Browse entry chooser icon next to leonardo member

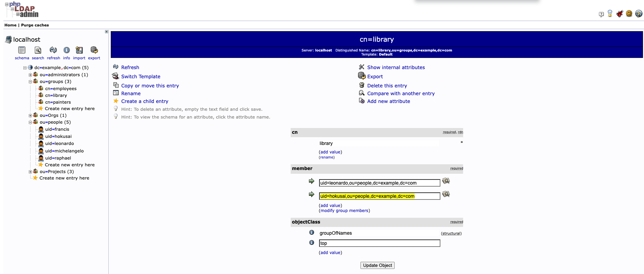(x=446, y=181)
